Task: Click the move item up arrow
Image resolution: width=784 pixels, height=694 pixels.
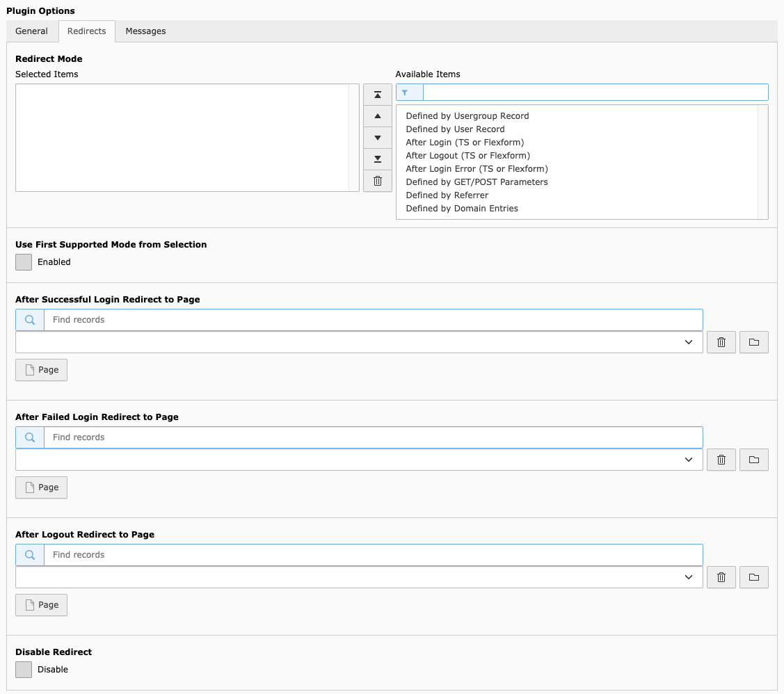Action: [378, 116]
